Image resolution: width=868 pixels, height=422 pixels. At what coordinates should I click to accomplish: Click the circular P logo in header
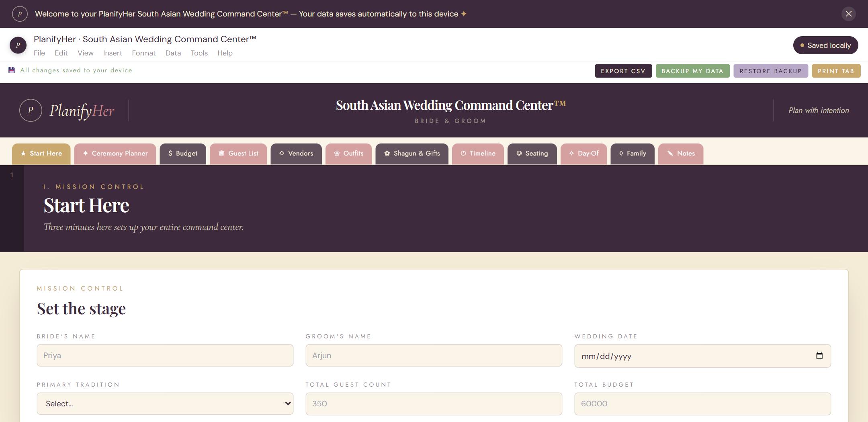[x=31, y=110]
